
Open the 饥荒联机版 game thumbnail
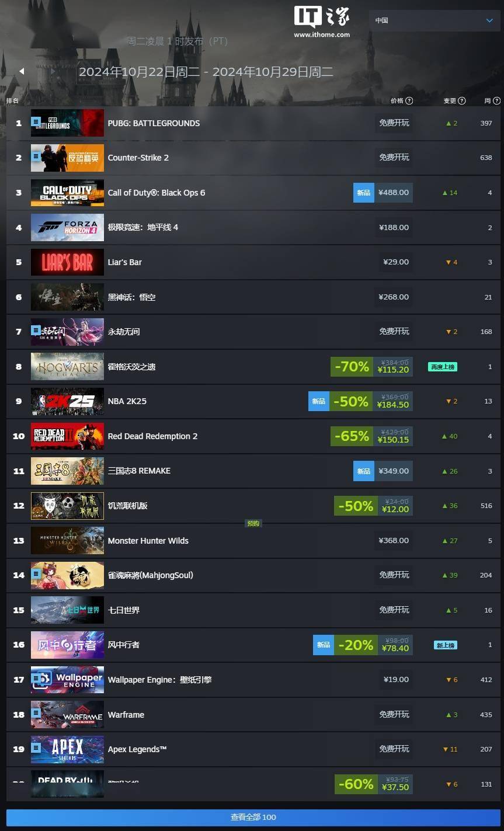(x=67, y=506)
